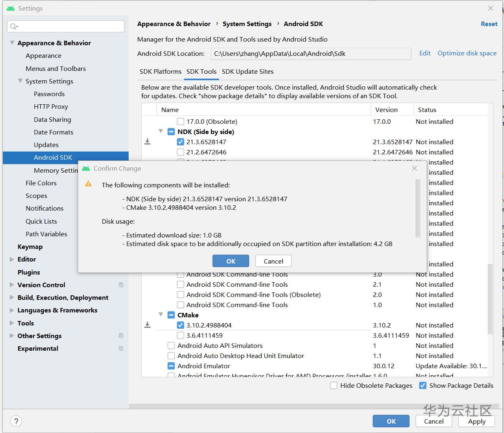The height and width of the screenshot is (433, 504).
Task: Click download icon beside NDK 21.3.6528147
Action: click(x=147, y=141)
